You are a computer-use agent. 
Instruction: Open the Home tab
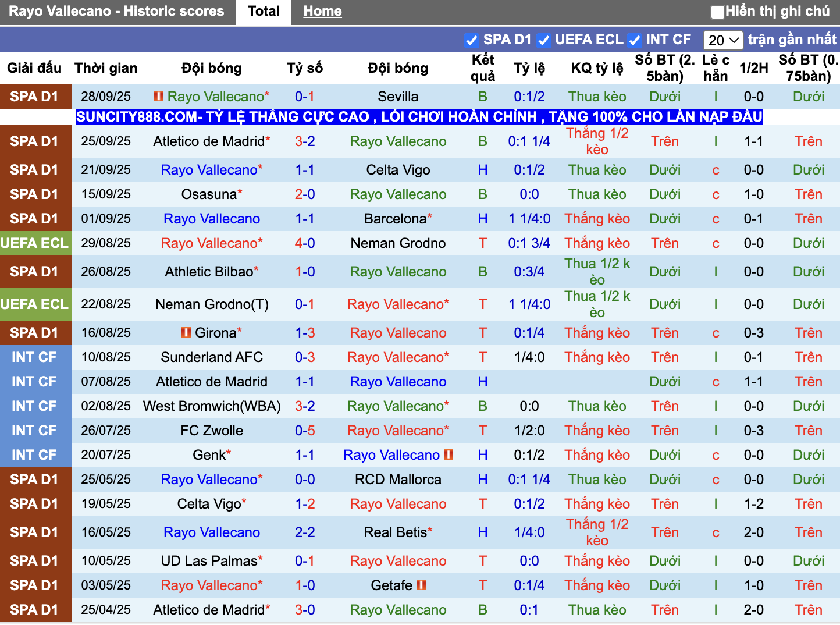(322, 12)
